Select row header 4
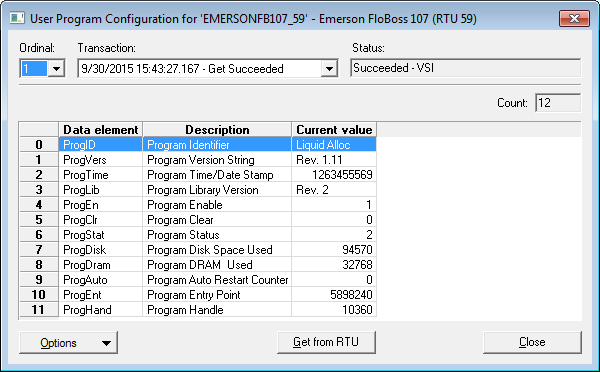 39,205
